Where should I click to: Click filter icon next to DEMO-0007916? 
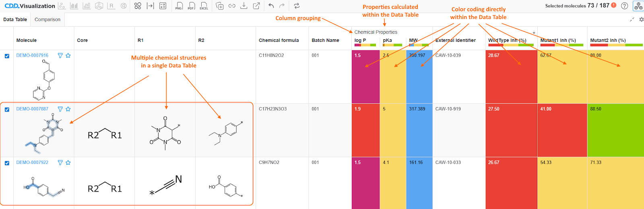[x=60, y=56]
